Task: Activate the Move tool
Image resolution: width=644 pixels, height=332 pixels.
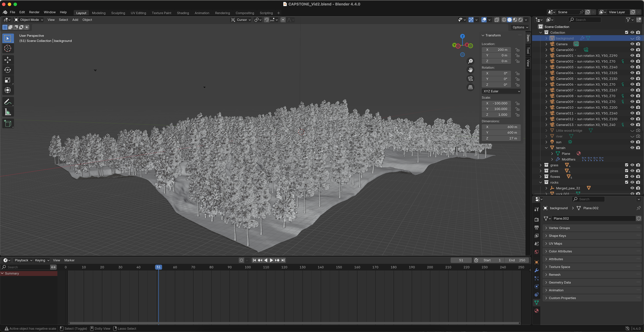Action: pos(8,60)
